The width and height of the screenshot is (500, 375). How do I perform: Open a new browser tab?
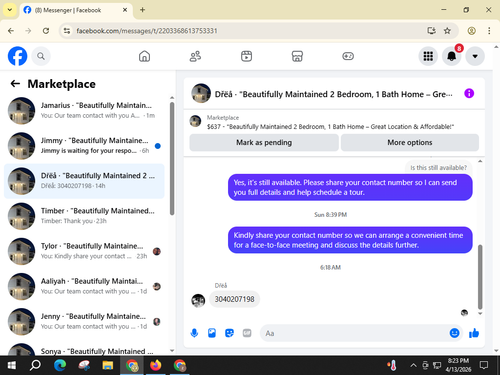[142, 10]
